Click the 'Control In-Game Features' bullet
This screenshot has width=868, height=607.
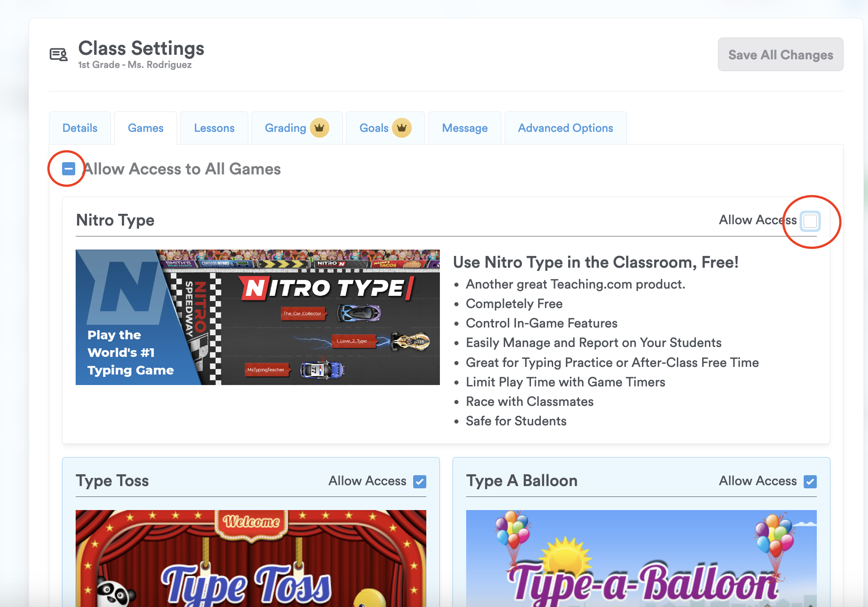542,323
